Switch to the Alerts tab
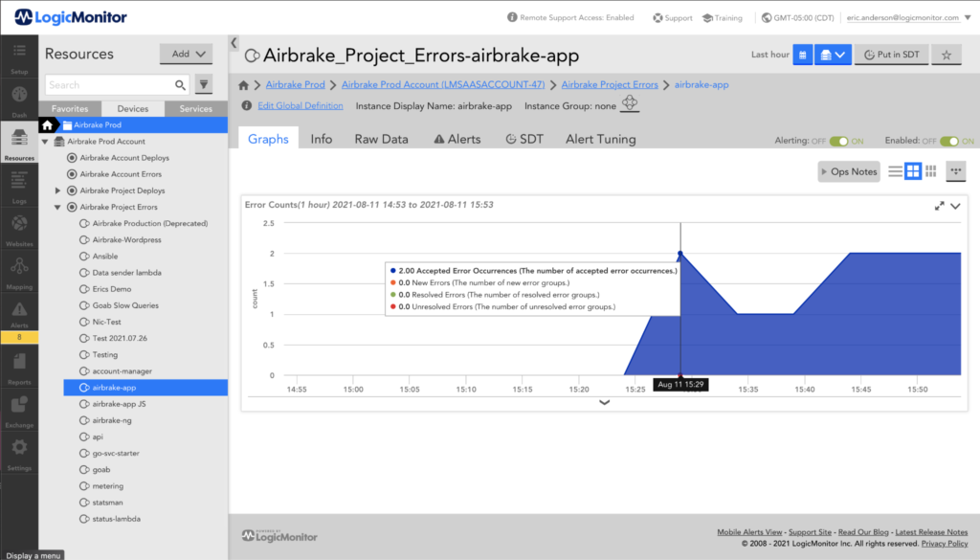The width and height of the screenshot is (980, 560). [457, 139]
